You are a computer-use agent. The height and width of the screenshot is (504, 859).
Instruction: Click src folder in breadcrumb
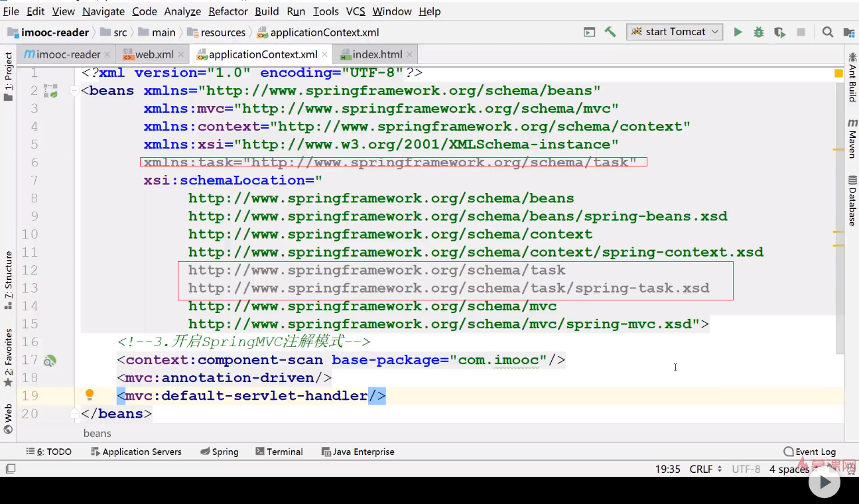[113, 32]
